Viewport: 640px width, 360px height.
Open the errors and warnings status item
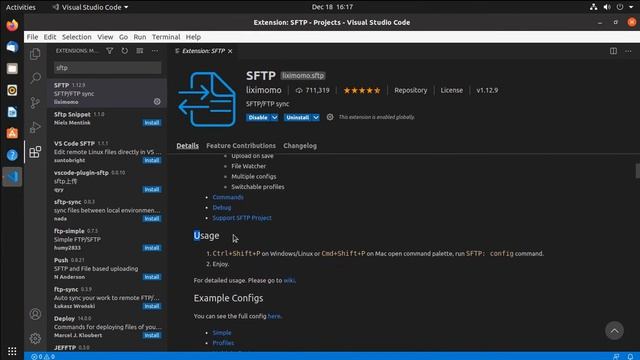point(43,356)
